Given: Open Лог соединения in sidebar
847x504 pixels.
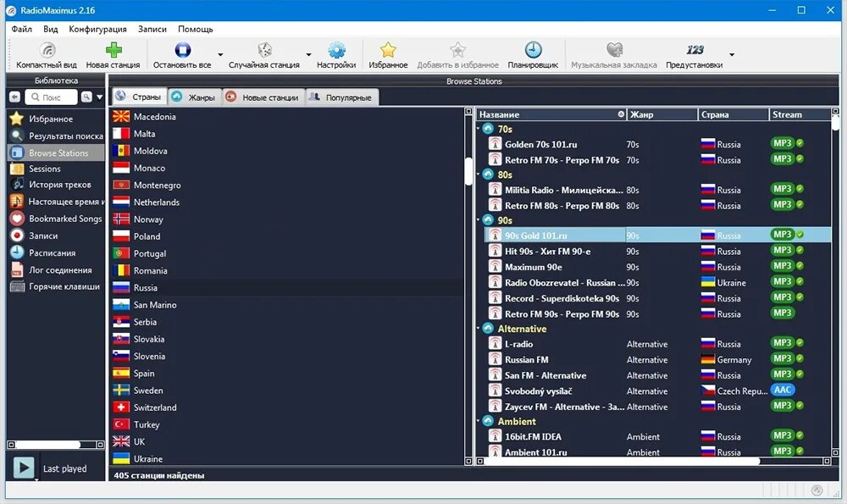Looking at the screenshot, I should click(x=56, y=270).
